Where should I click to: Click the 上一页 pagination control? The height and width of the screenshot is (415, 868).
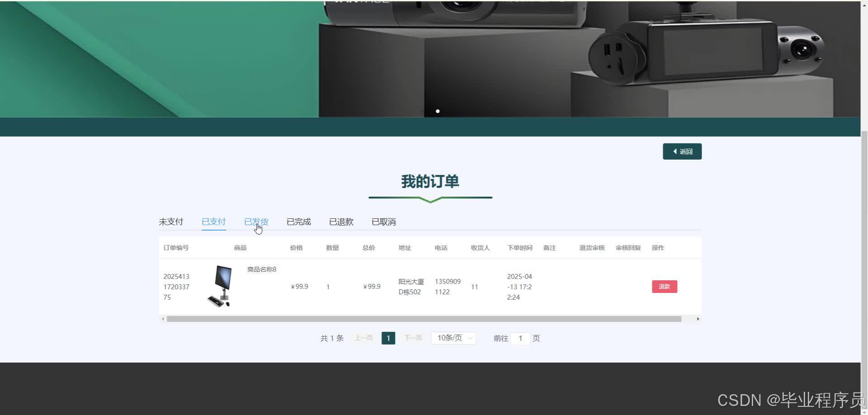[x=363, y=338]
